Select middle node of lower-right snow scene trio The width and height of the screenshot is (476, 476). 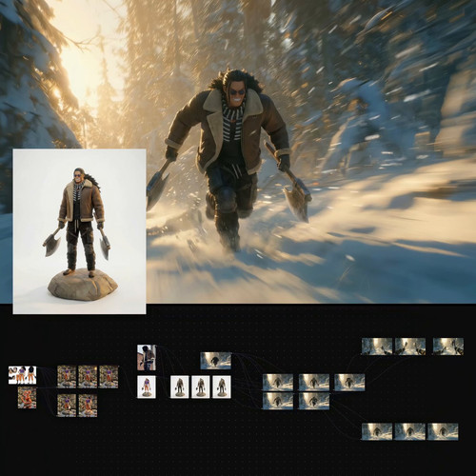point(410,431)
